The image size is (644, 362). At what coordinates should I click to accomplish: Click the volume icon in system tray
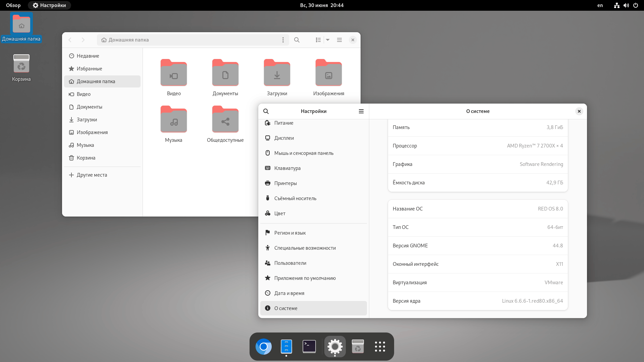click(x=626, y=5)
